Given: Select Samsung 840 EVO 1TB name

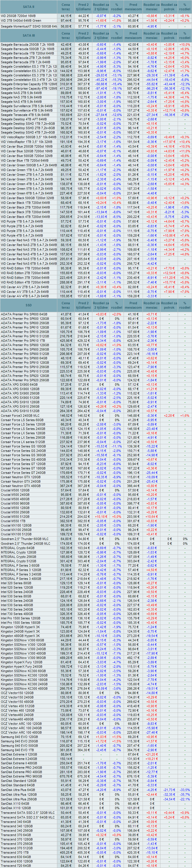Looking at the screenshot, I should (18, 750).
